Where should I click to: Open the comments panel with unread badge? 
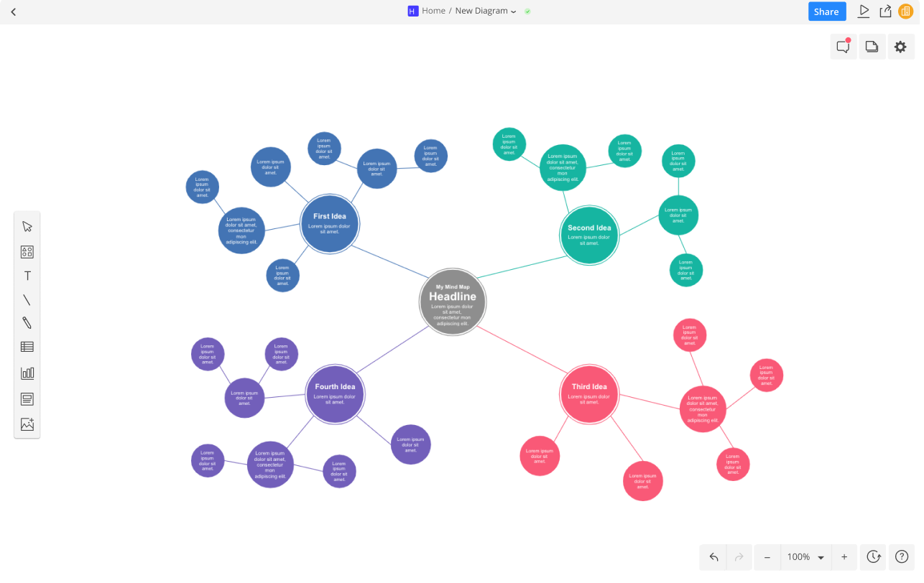pyautogui.click(x=843, y=46)
